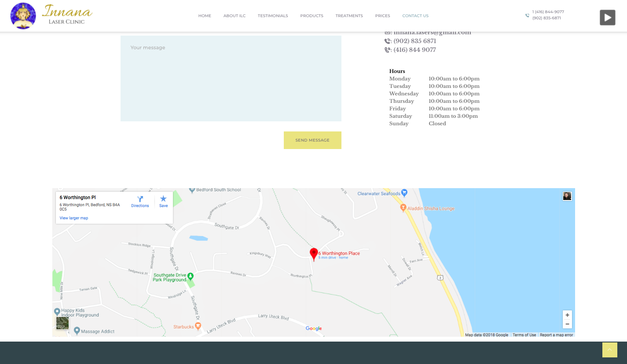Click the Google logo on the map
This screenshot has width=627, height=364.
[314, 328]
